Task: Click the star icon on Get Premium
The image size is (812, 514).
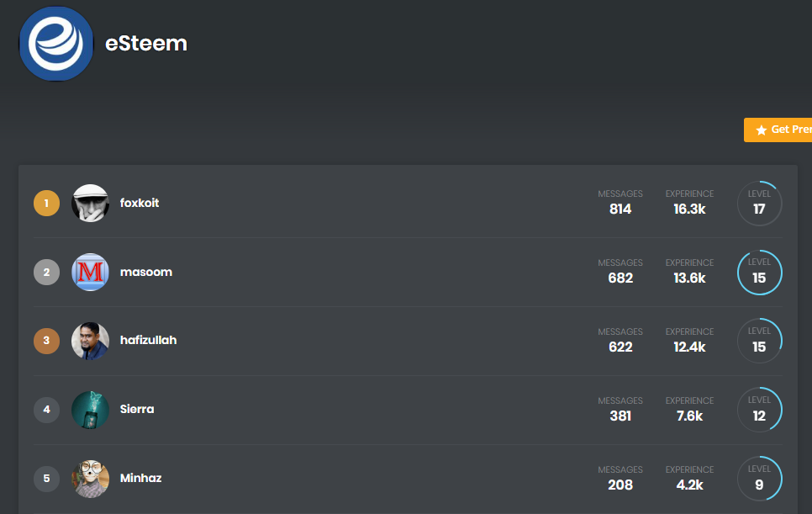Action: tap(761, 130)
